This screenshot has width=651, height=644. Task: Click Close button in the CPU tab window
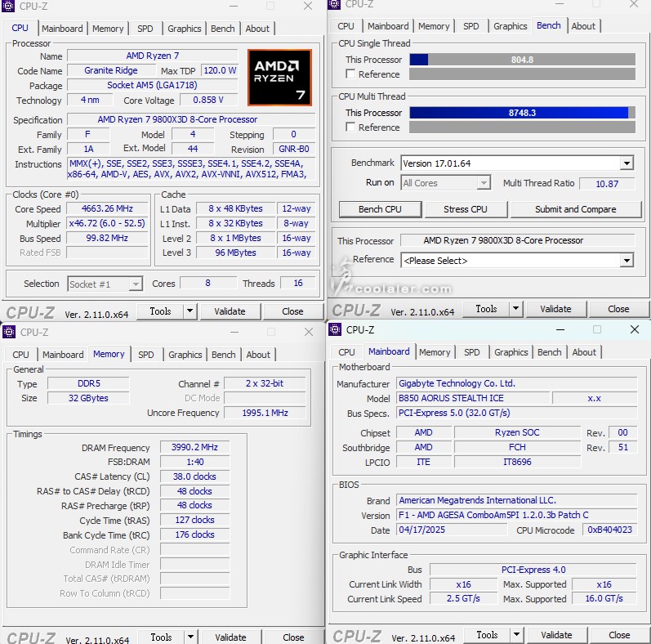click(292, 311)
